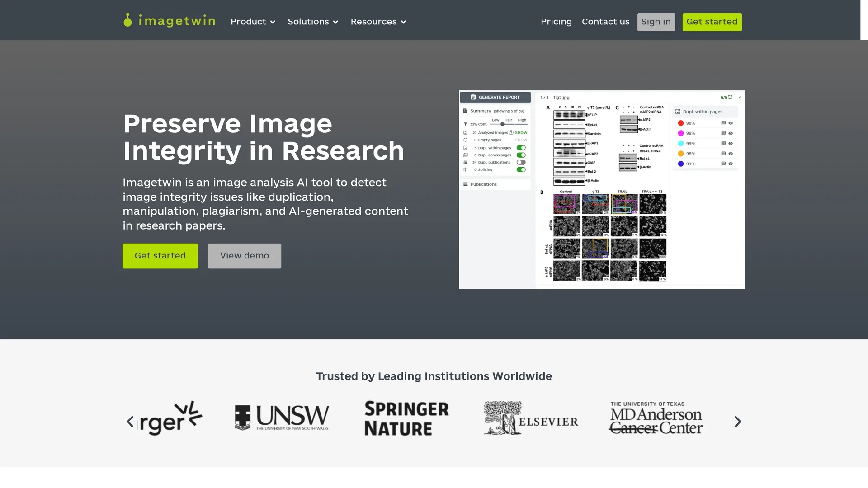This screenshot has height=488, width=868.
Task: Click the Empty pages circle icon
Action: (x=465, y=140)
